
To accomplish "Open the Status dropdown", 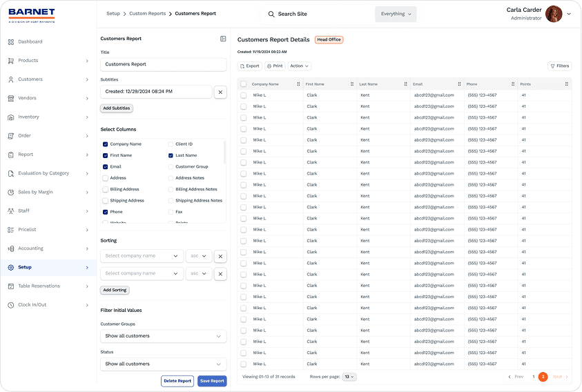I will tap(164, 364).
